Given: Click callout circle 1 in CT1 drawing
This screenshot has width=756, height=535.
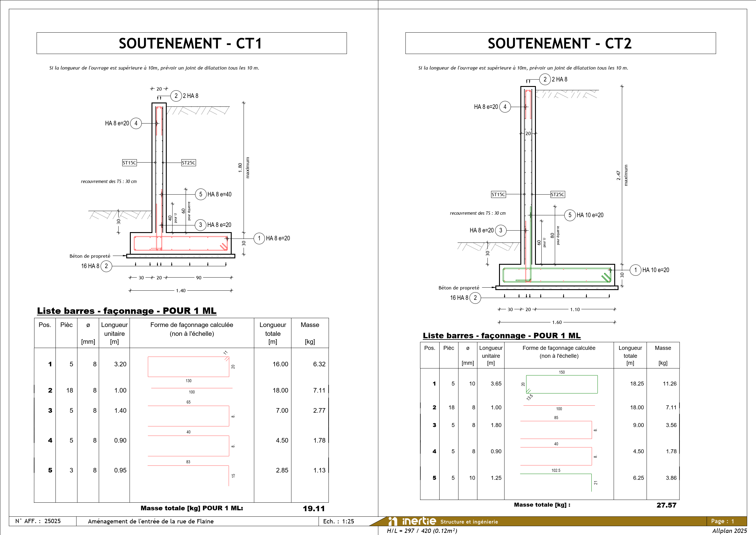Looking at the screenshot, I should pyautogui.click(x=259, y=238).
